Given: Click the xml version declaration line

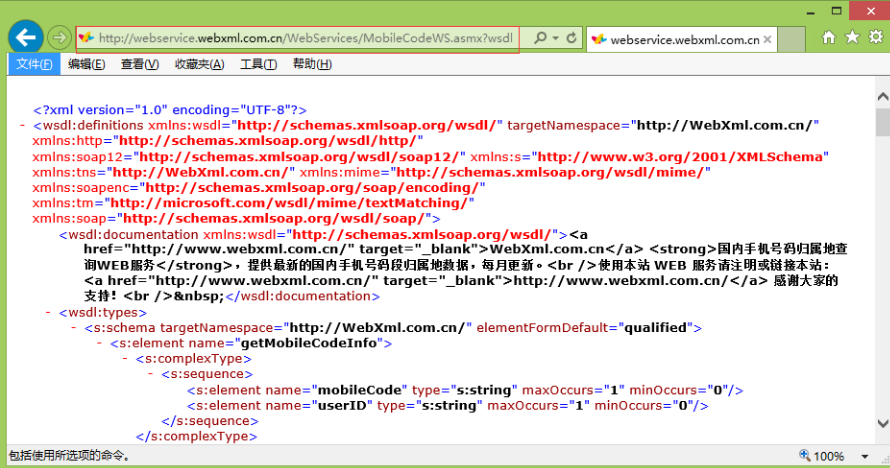Looking at the screenshot, I should (170, 110).
